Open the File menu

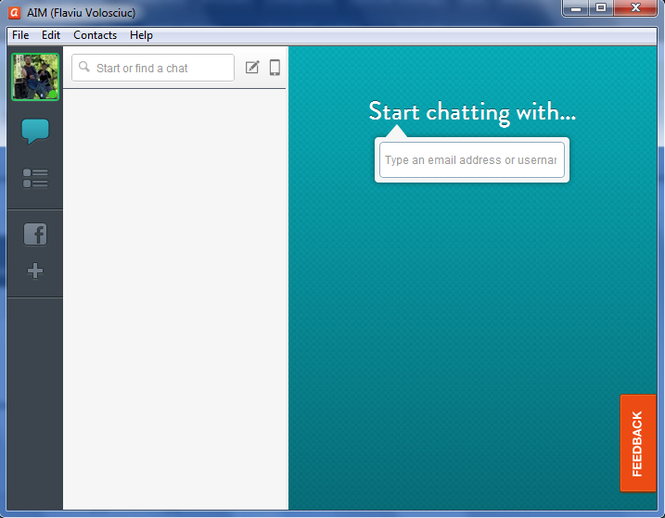20,35
